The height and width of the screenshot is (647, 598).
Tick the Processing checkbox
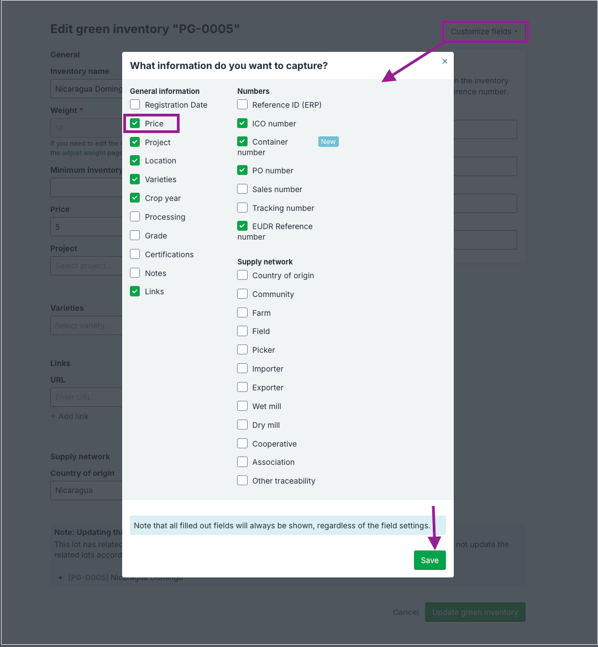pos(135,217)
